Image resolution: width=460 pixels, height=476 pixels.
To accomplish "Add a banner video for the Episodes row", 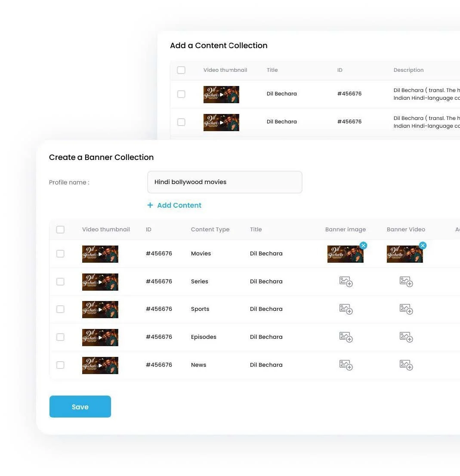I will 406,337.
